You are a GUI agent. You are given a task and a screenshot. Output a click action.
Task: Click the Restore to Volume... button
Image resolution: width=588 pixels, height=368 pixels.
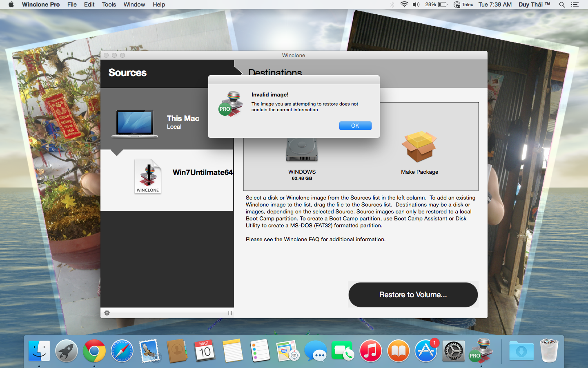point(413,295)
